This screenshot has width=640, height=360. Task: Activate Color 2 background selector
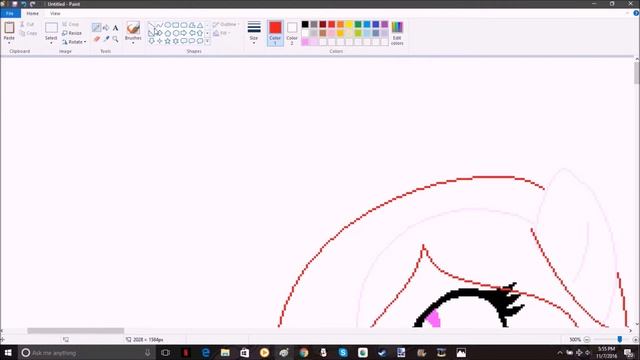pos(292,33)
